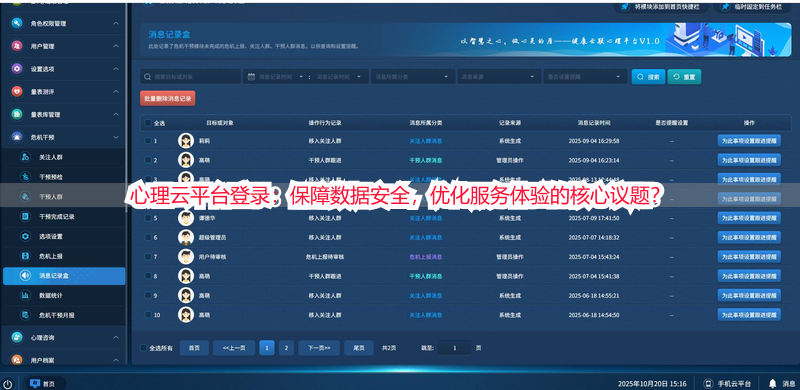Click the 消息记录盒 speaker icon
The image size is (800, 390).
coord(25,276)
